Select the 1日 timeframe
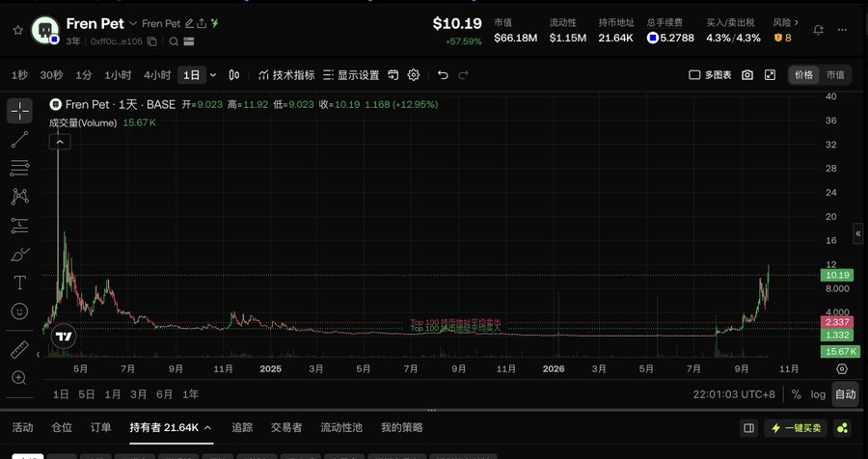 192,75
